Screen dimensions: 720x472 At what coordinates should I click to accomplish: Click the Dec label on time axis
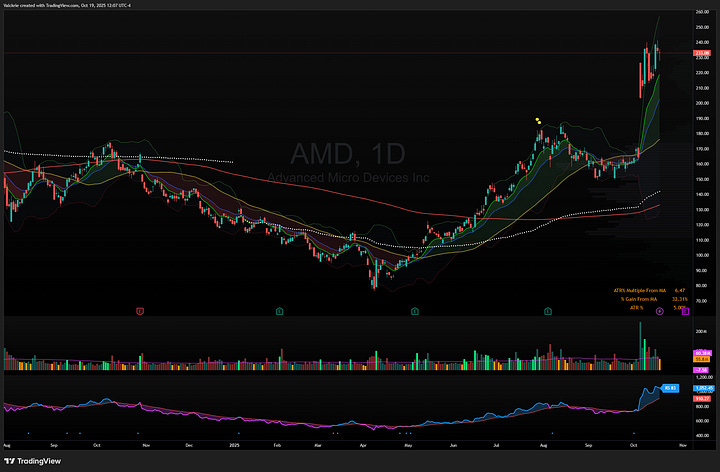(x=189, y=445)
